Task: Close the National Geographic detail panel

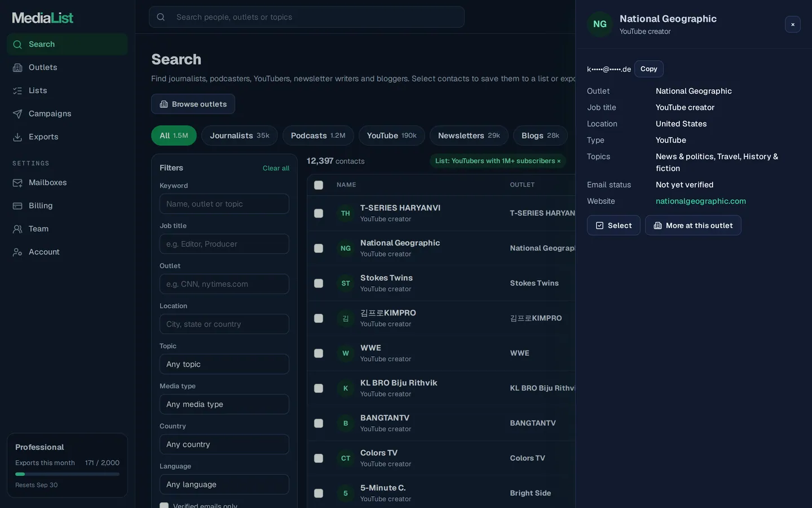Action: click(792, 24)
